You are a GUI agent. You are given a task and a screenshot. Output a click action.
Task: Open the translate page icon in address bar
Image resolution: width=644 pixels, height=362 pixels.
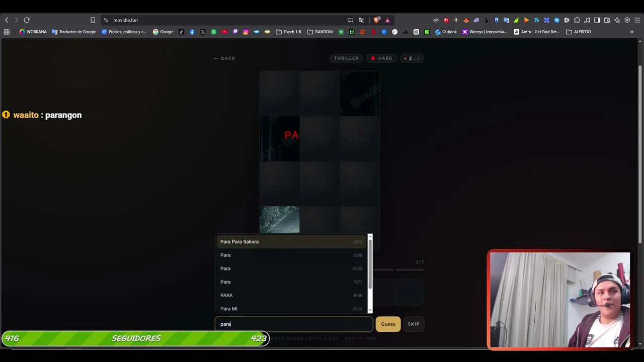coord(361,20)
